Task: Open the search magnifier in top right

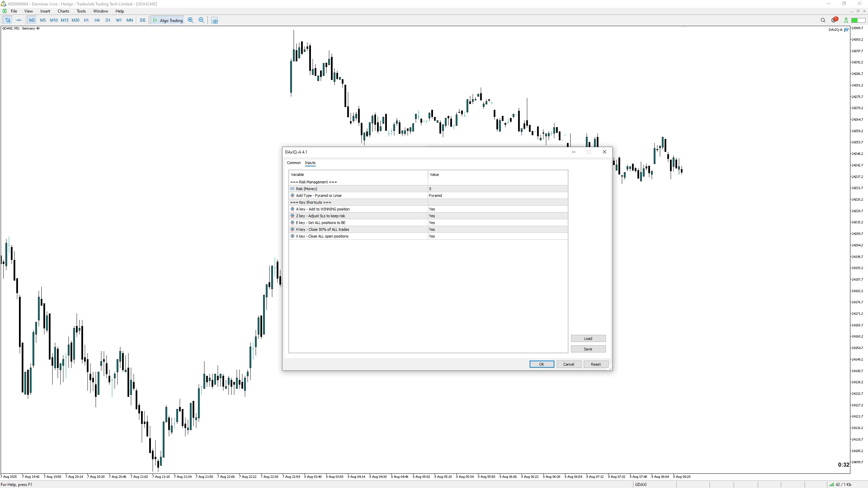Action: click(x=823, y=20)
